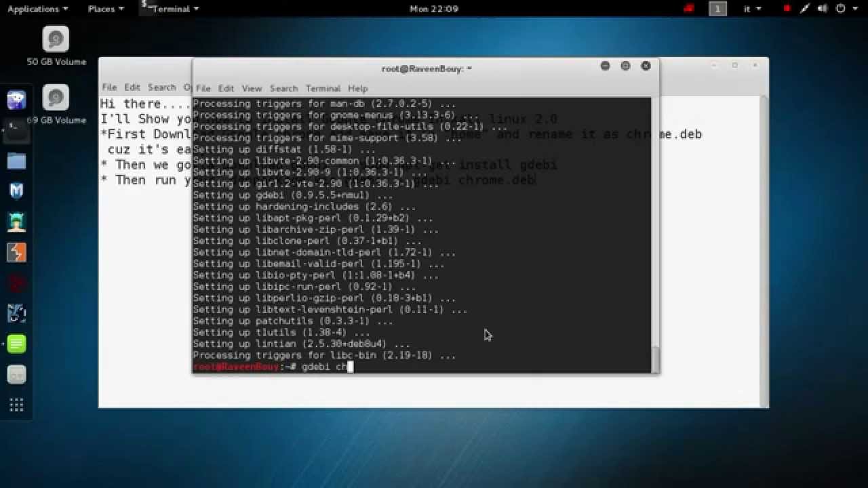This screenshot has height=488, width=868.
Task: Open the 'it' keyboard layout selector
Action: tap(752, 9)
